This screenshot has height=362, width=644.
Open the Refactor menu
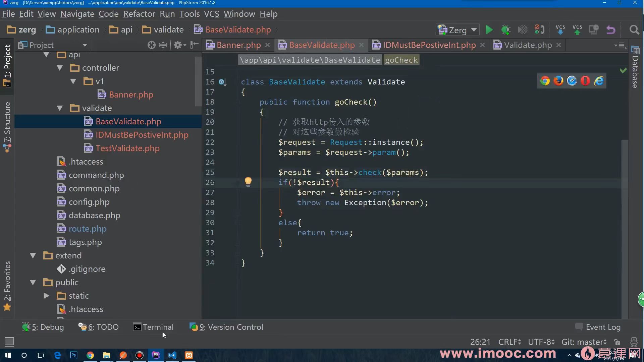[139, 14]
